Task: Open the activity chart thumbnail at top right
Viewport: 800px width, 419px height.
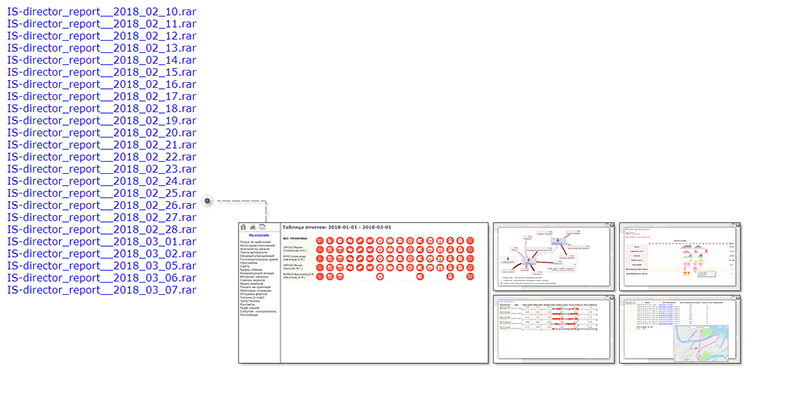Action: pyautogui.click(x=680, y=257)
